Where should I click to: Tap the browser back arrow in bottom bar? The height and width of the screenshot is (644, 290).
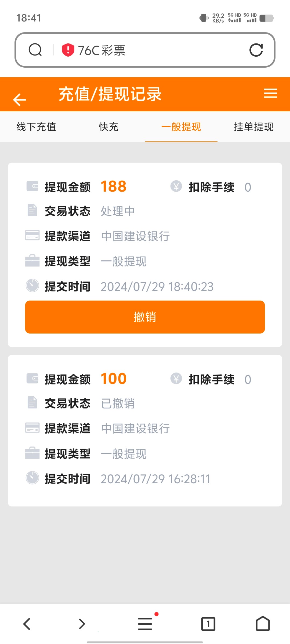(27, 624)
